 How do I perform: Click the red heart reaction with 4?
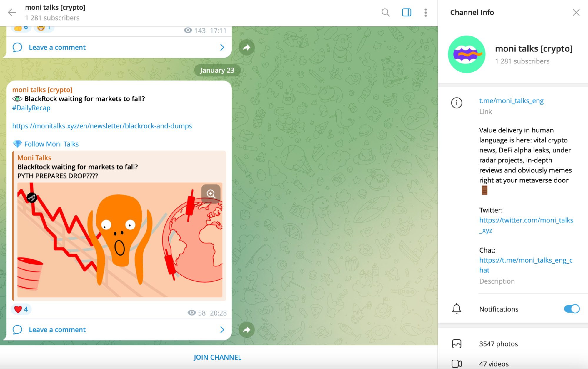pyautogui.click(x=21, y=309)
